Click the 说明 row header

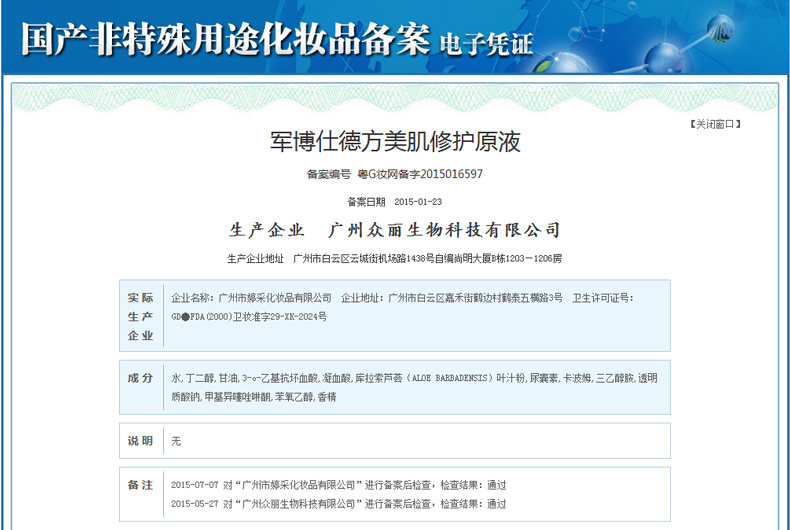140,441
